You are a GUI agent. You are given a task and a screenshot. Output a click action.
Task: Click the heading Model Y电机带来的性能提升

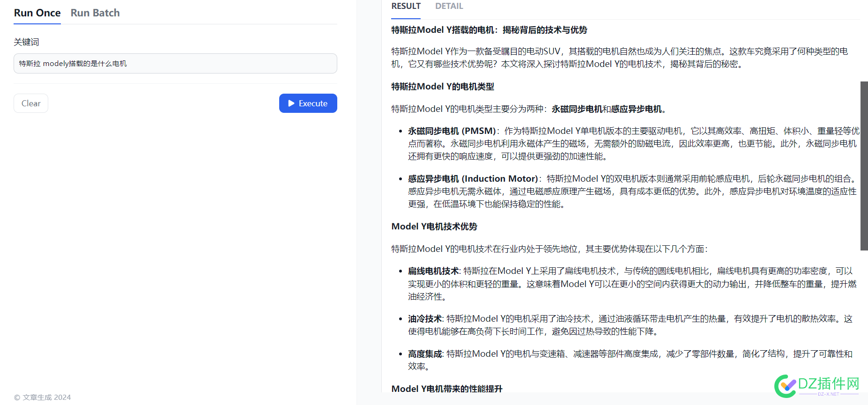(x=447, y=389)
